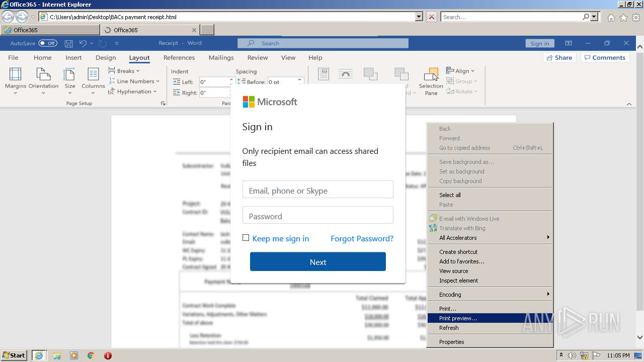Screen dimensions: 644x362
Task: Click the Share button in Word
Action: point(559,58)
